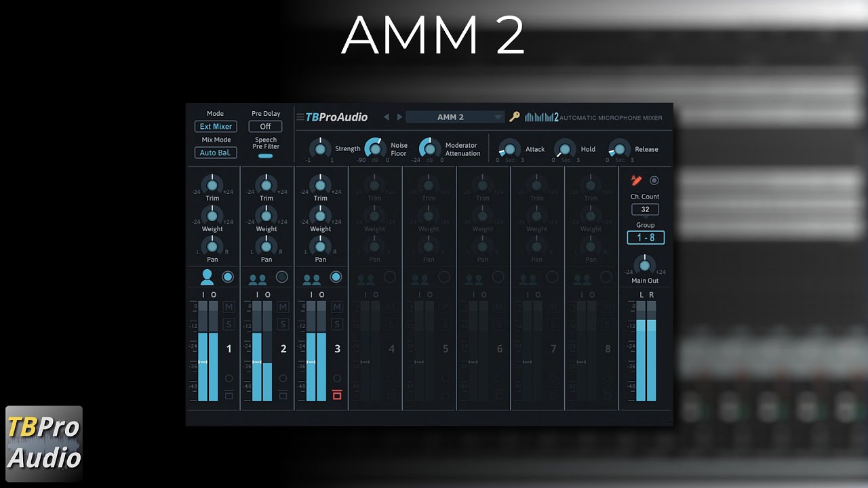Click the Release knob
The image size is (868, 488).
click(x=619, y=149)
